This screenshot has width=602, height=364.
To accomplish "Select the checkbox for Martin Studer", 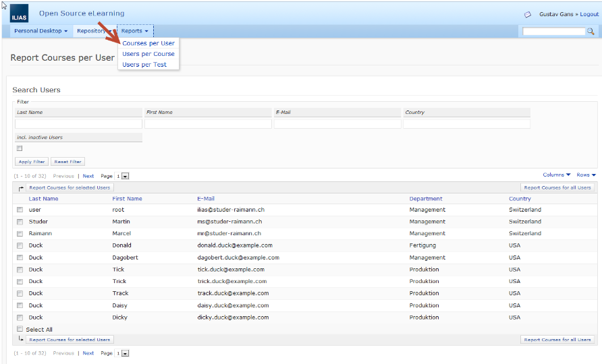I will 20,222.
